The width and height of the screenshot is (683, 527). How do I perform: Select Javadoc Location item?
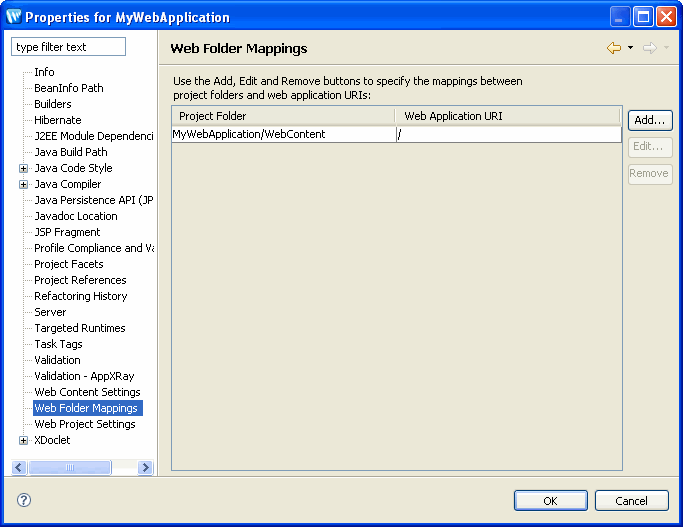click(76, 216)
